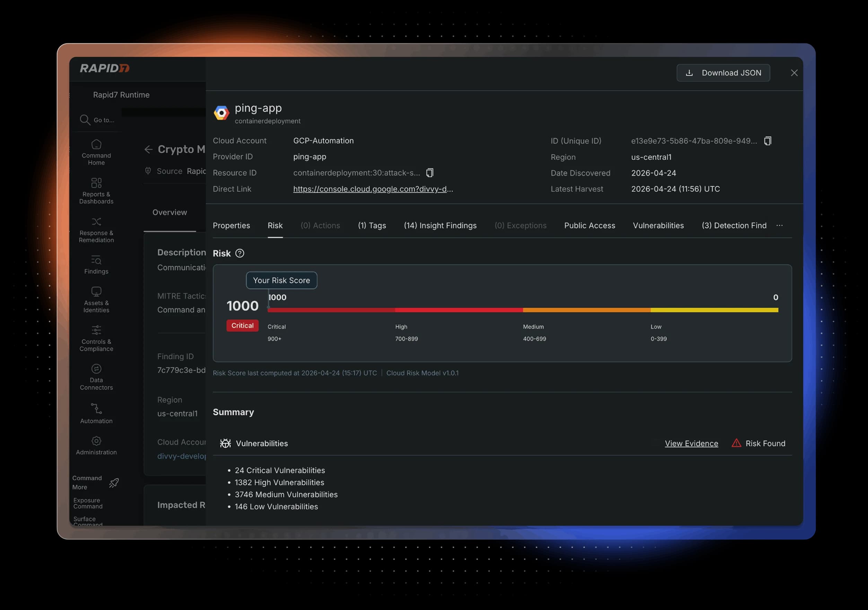This screenshot has height=610, width=868.
Task: Open the (1) Tags tab
Action: (x=372, y=225)
